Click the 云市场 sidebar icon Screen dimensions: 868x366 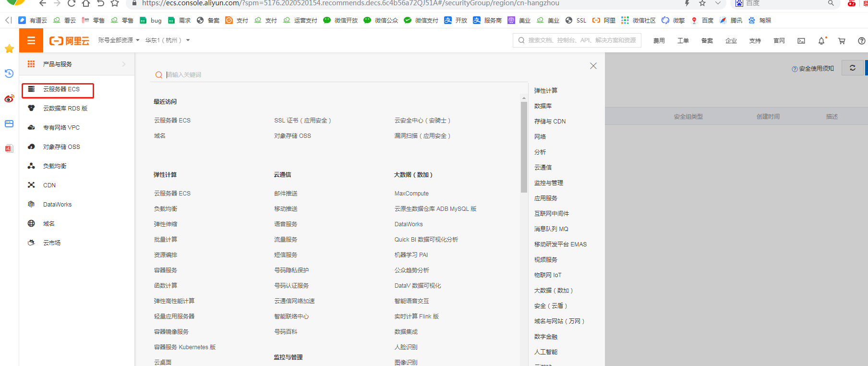tap(31, 243)
